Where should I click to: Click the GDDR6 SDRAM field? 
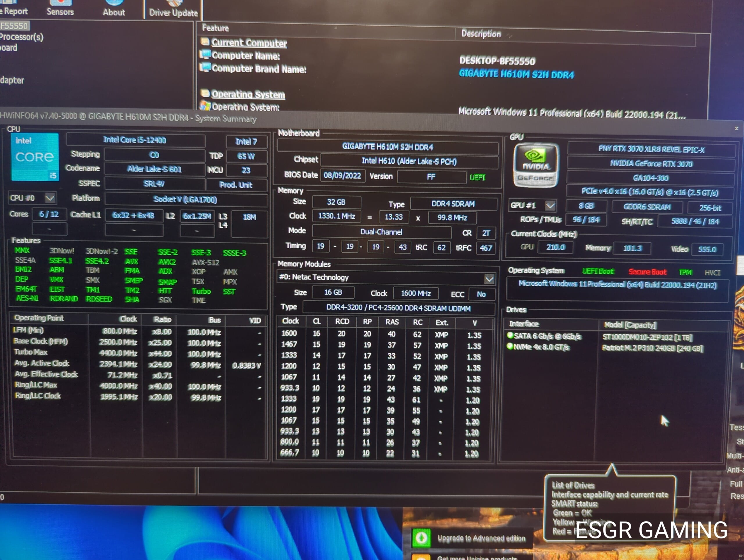647,207
